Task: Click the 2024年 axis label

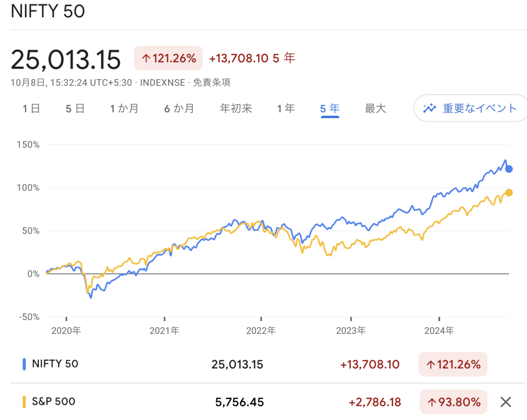Action: tap(439, 330)
